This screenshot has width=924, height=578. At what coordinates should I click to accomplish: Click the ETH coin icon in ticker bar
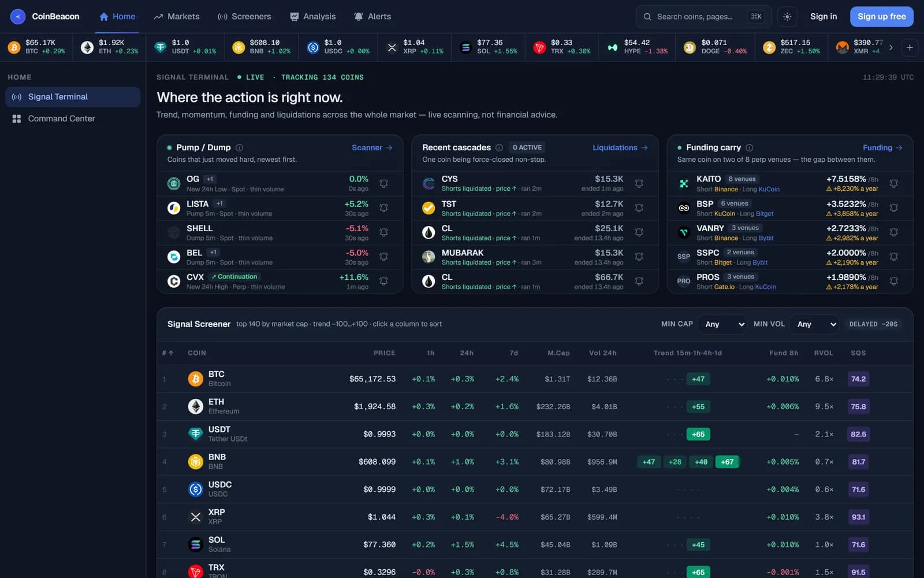tap(87, 47)
